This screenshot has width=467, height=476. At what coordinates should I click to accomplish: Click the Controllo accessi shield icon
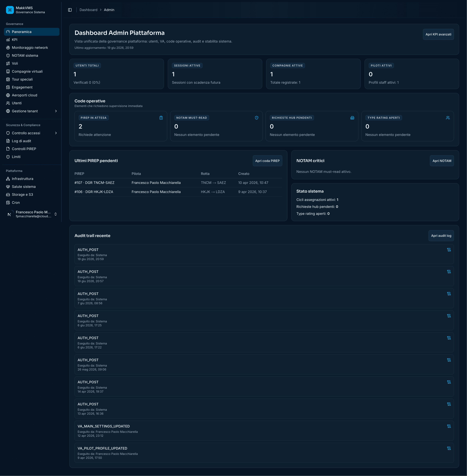(x=8, y=133)
